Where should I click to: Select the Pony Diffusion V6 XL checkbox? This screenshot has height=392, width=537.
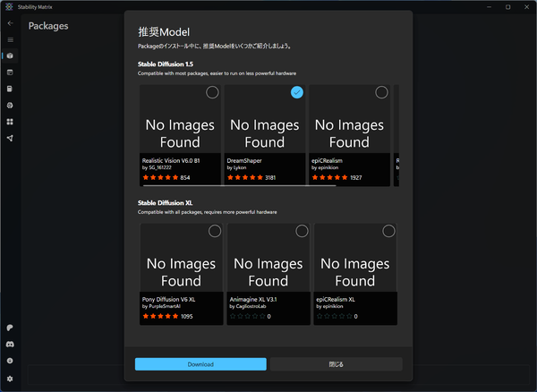click(215, 231)
